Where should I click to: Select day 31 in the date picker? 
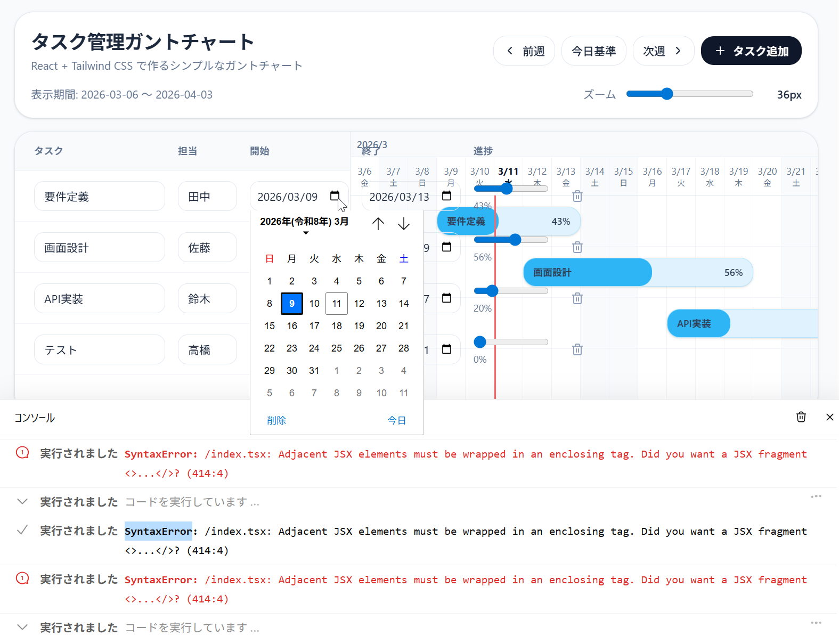314,370
